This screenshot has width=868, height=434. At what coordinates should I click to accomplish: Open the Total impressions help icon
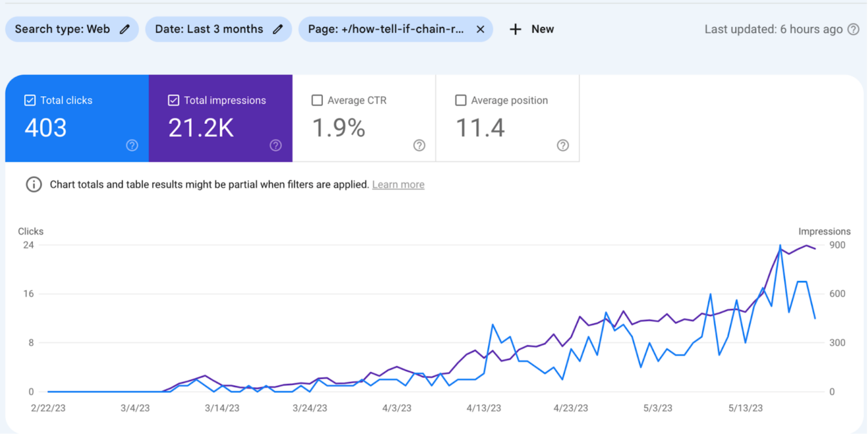[275, 145]
